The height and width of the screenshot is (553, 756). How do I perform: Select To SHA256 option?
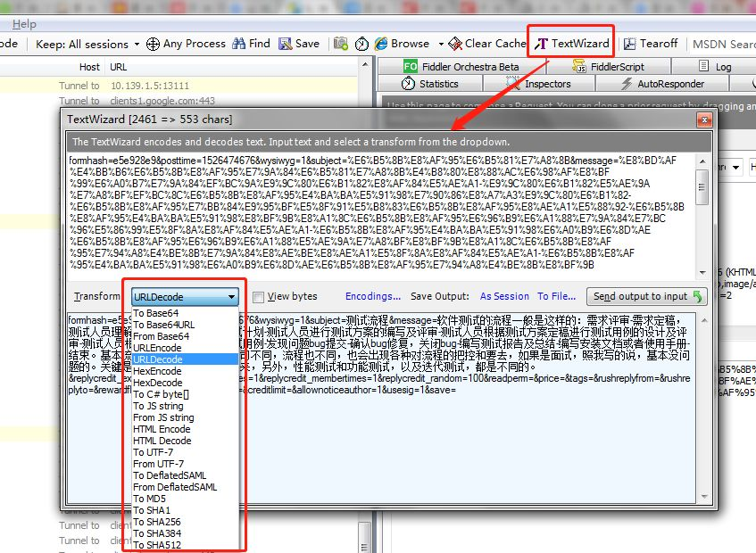[185, 522]
